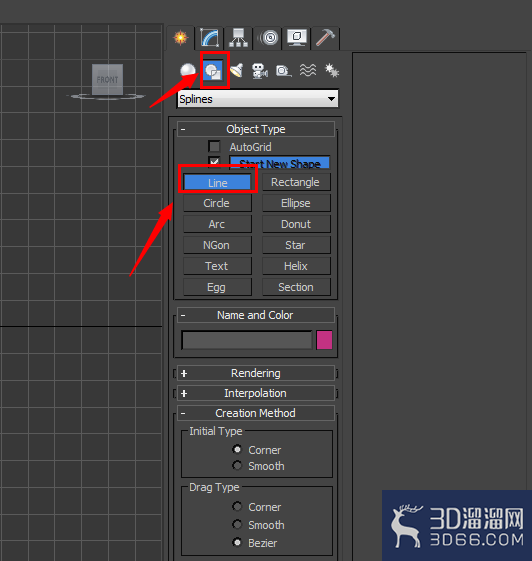The height and width of the screenshot is (561, 532).
Task: Open the magenta object color swatch
Action: tap(324, 340)
